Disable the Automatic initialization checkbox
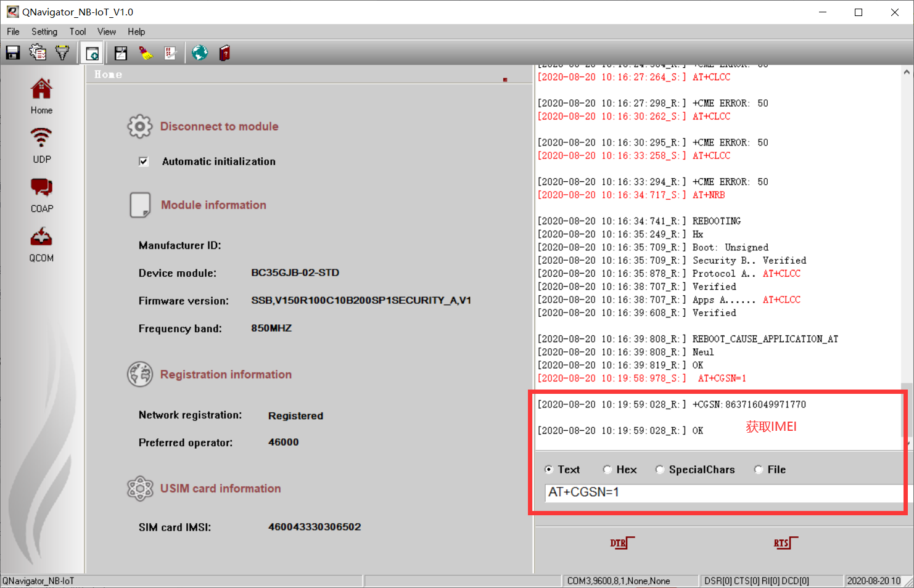Screen dimensions: 914x588 pyautogui.click(x=142, y=161)
